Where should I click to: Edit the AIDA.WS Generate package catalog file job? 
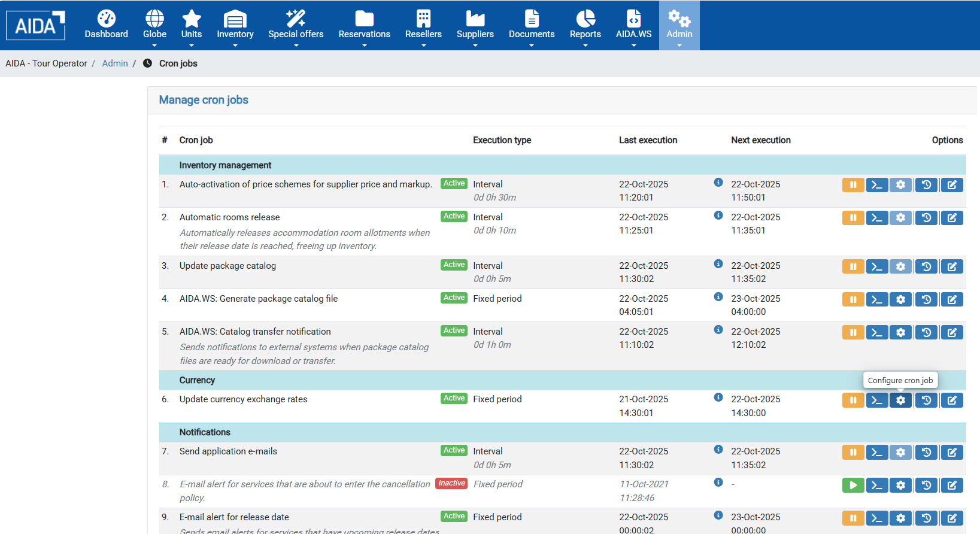(952, 299)
